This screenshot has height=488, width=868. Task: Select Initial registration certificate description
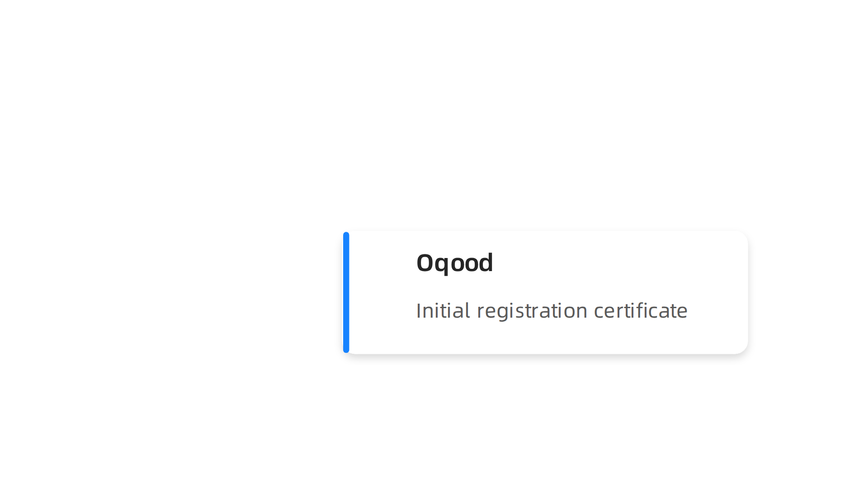(552, 311)
